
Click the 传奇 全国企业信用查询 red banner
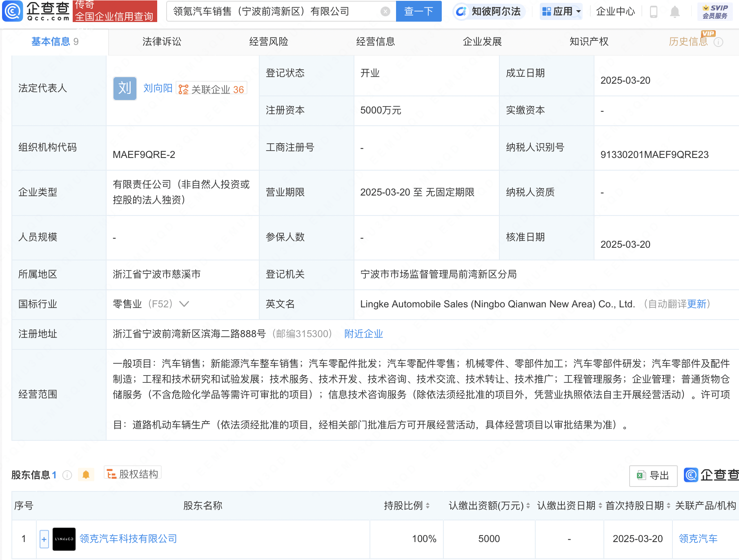click(x=115, y=11)
